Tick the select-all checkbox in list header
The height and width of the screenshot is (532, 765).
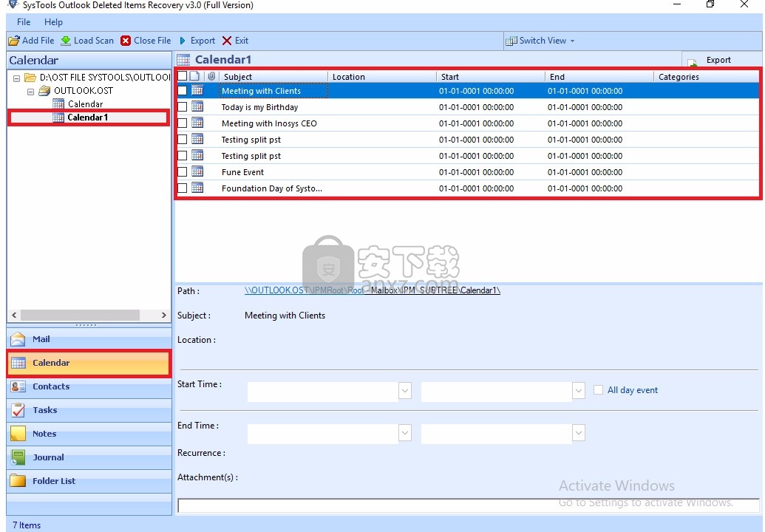click(182, 76)
